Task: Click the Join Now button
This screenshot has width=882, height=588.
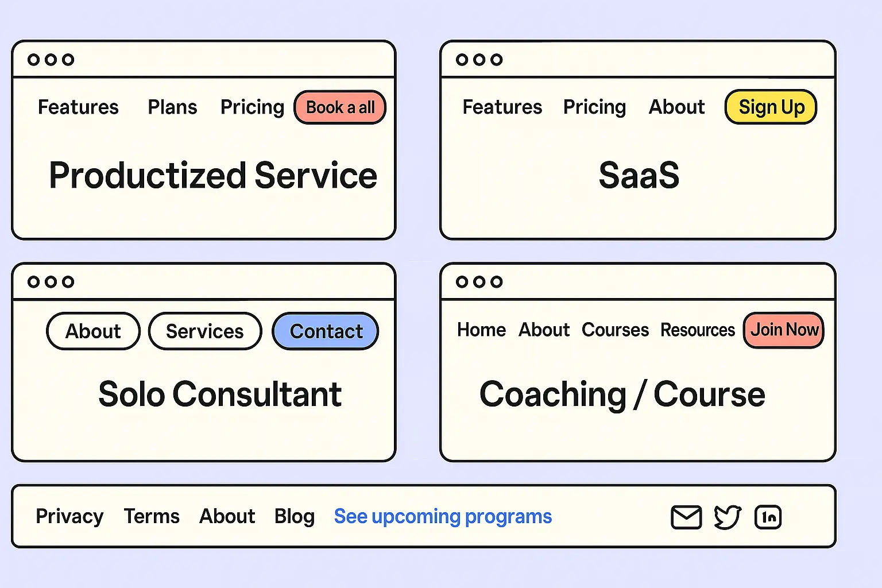Action: pos(784,330)
